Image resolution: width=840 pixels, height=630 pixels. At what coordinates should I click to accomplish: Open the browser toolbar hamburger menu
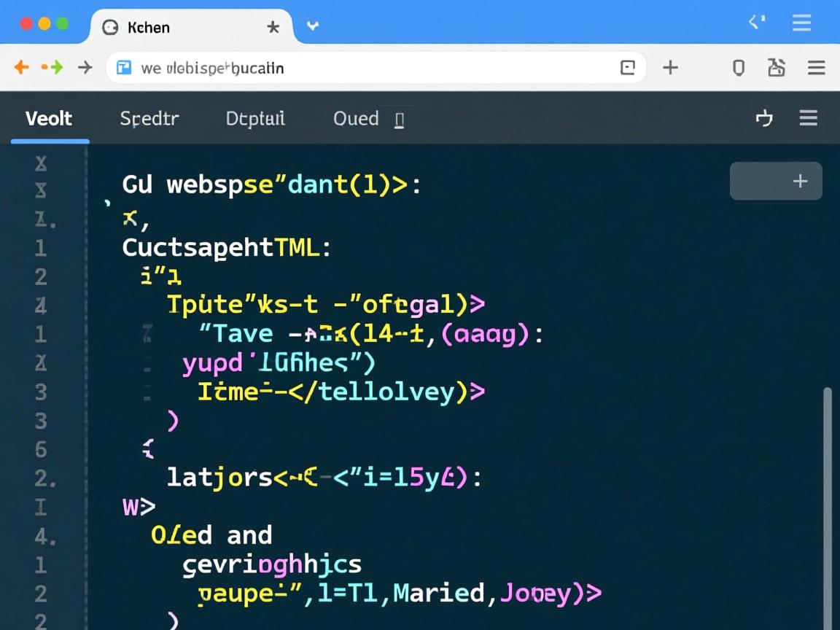click(x=816, y=68)
